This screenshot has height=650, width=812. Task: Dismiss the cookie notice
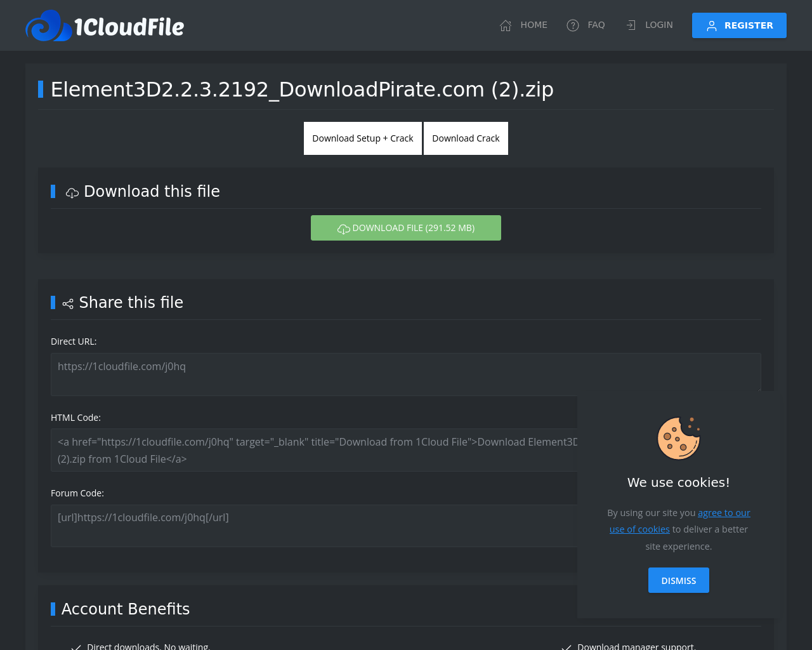[679, 580]
